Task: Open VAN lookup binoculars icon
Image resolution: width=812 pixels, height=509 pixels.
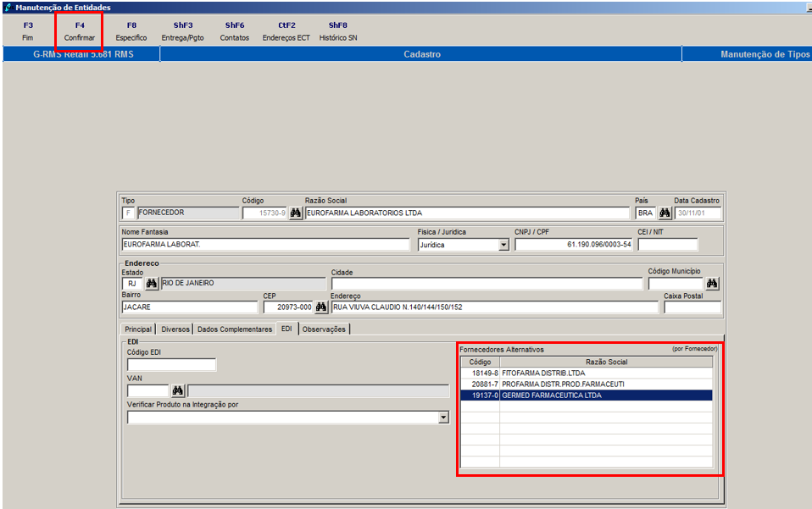Action: tap(178, 390)
